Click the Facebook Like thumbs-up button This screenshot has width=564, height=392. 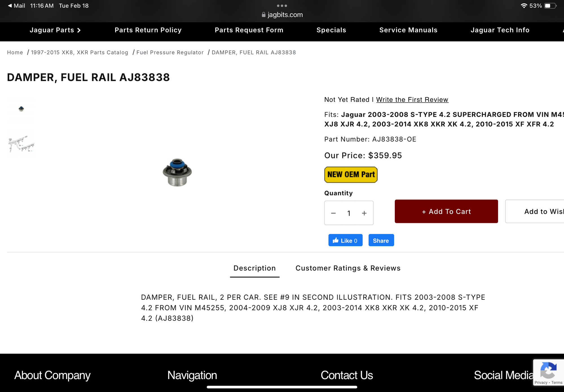(x=345, y=240)
